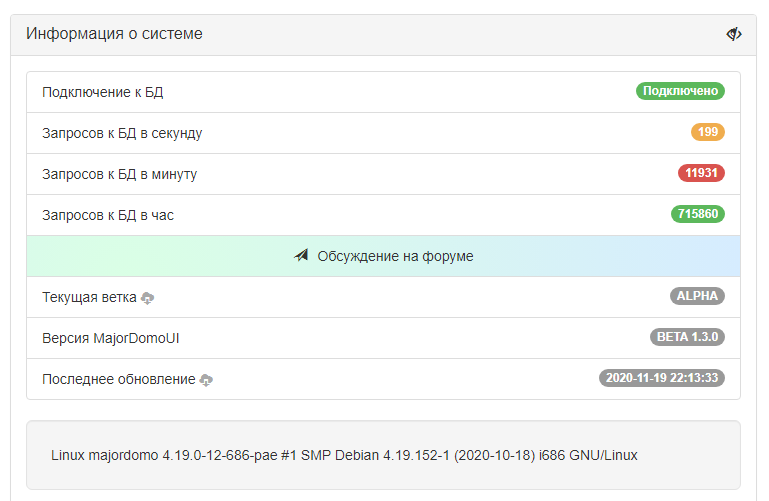Click the ALPHA branch badge

click(x=697, y=296)
